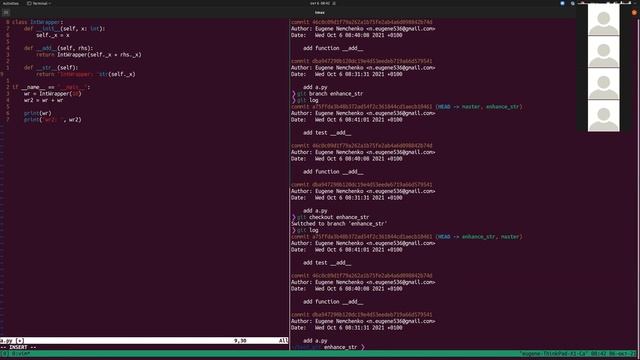640x360 pixels.
Task: Click the 'class IntWrapper:' code line
Action: point(37,22)
